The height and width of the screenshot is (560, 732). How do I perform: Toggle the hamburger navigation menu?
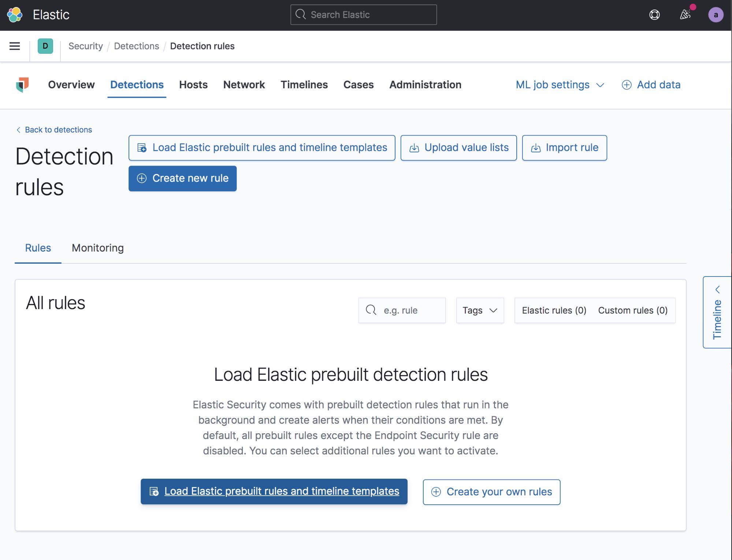[x=15, y=46]
